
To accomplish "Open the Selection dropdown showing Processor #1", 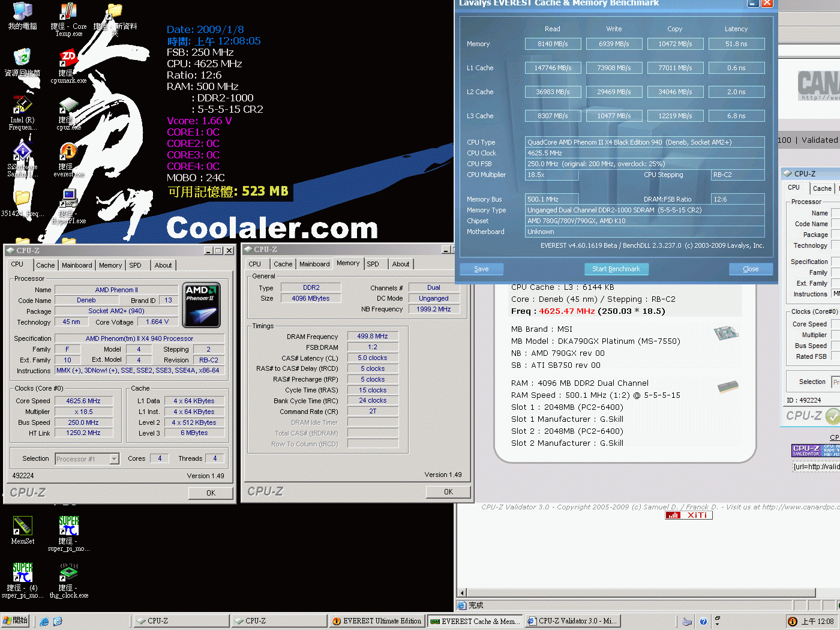I will point(87,459).
